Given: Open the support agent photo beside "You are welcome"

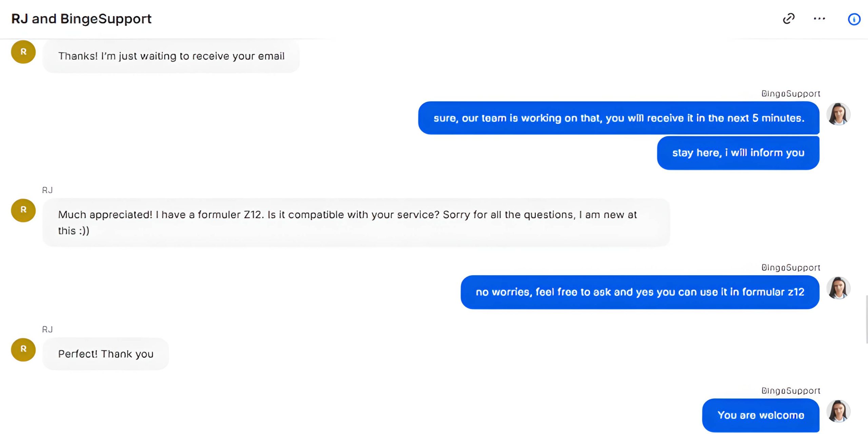Looking at the screenshot, I should click(x=838, y=411).
